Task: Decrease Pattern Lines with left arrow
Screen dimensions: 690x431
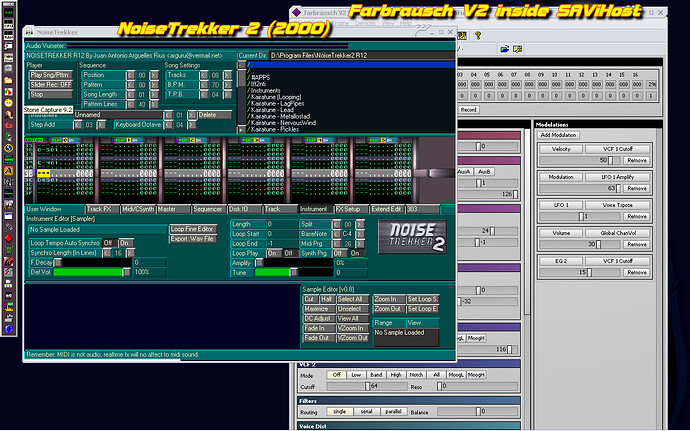Action: (131, 104)
